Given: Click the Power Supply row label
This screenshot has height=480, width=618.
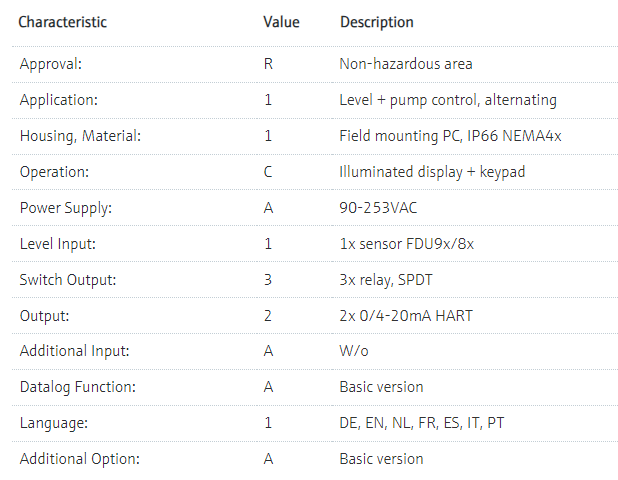Looking at the screenshot, I should [x=63, y=208].
